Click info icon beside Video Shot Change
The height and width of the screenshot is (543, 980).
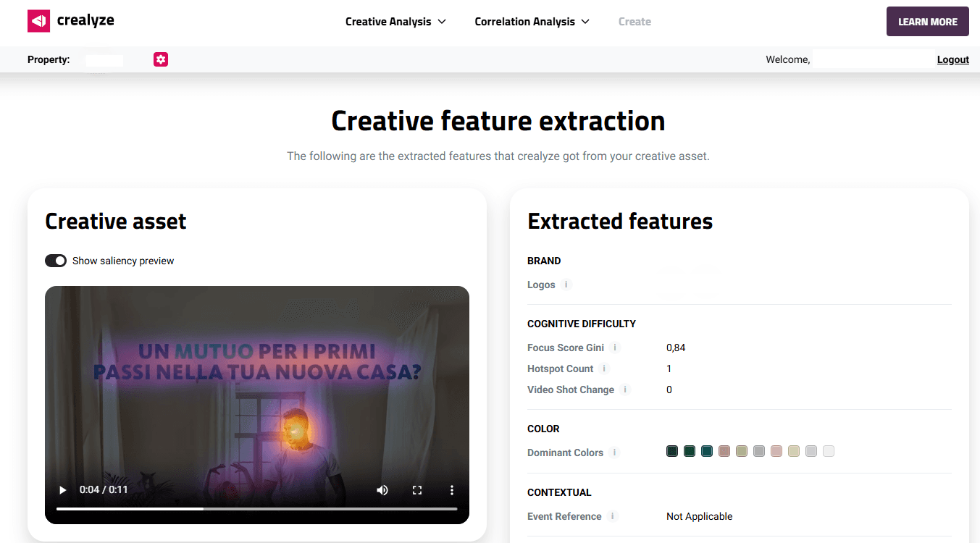point(625,390)
